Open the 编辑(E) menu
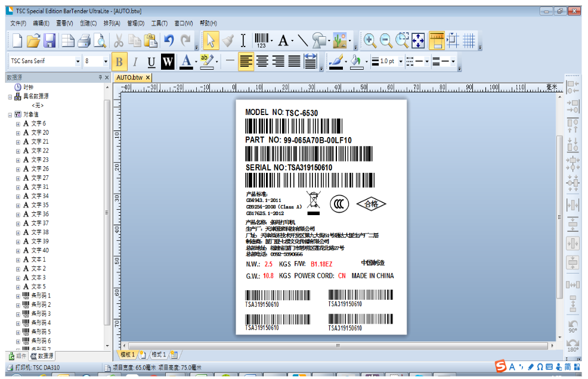This screenshot has width=588, height=379. click(41, 23)
